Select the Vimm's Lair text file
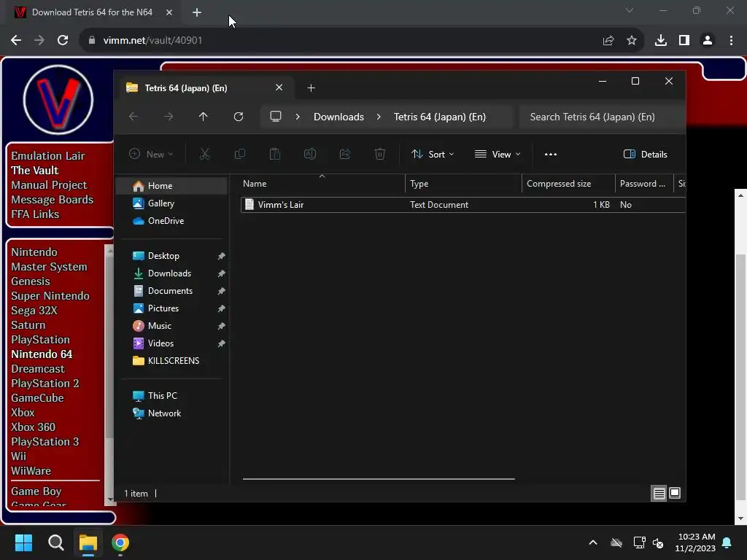747x560 pixels. point(463,205)
